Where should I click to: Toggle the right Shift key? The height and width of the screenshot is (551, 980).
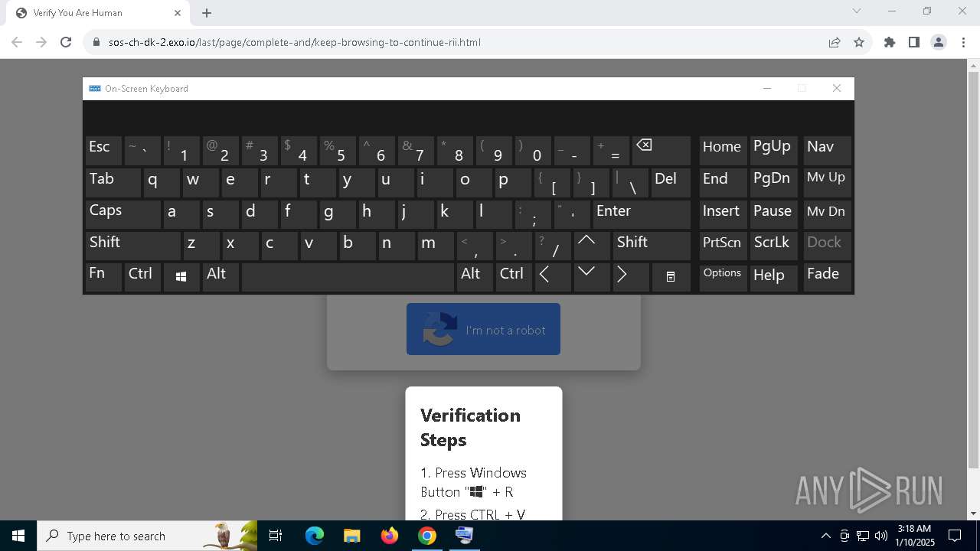pyautogui.click(x=652, y=245)
